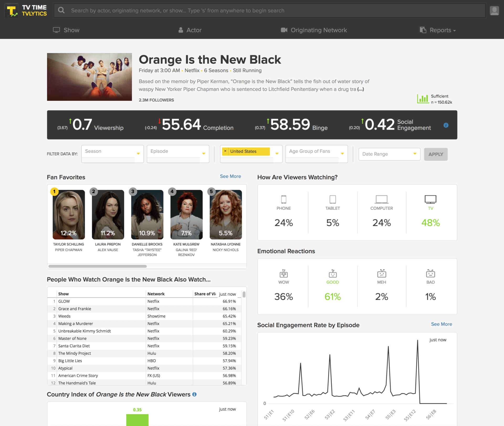This screenshot has height=426, width=504.
Task: Open the Date Range dropdown
Action: tap(390, 154)
